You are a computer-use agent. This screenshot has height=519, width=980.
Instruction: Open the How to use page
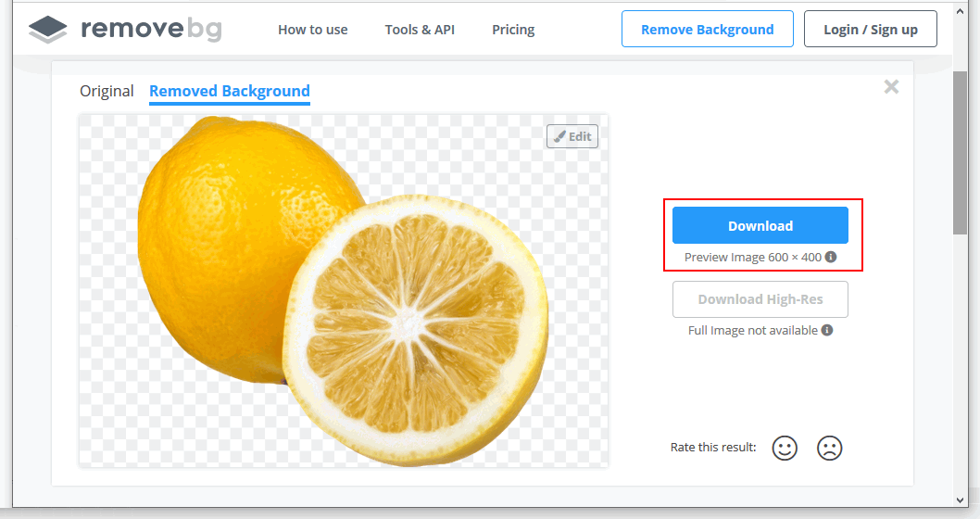click(x=312, y=30)
